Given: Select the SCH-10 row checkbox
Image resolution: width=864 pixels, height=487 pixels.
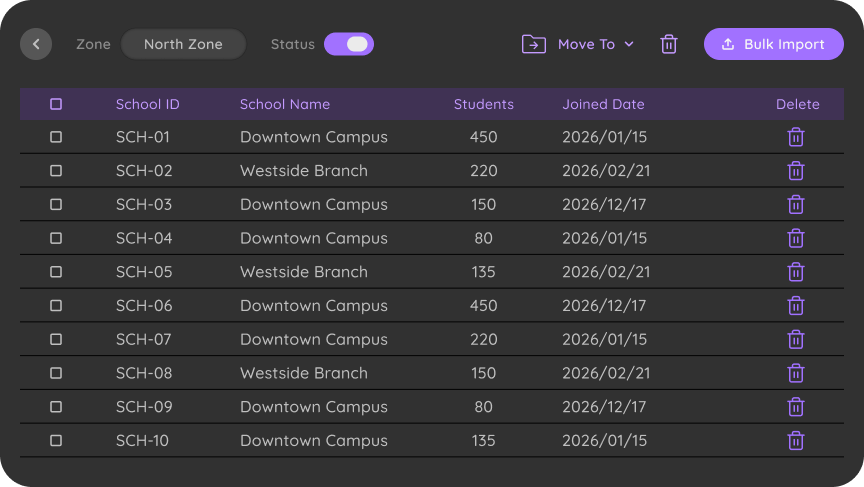Looking at the screenshot, I should click(x=56, y=440).
